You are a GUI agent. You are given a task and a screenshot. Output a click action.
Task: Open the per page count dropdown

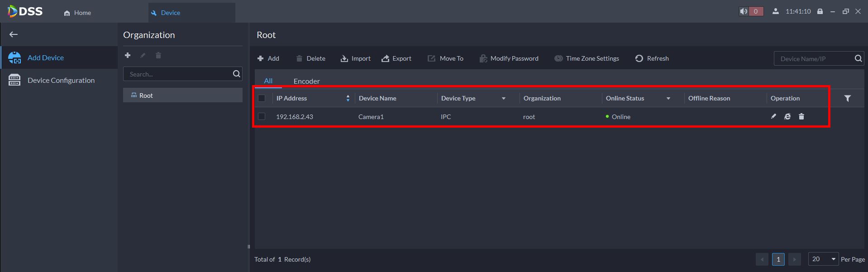[823, 259]
